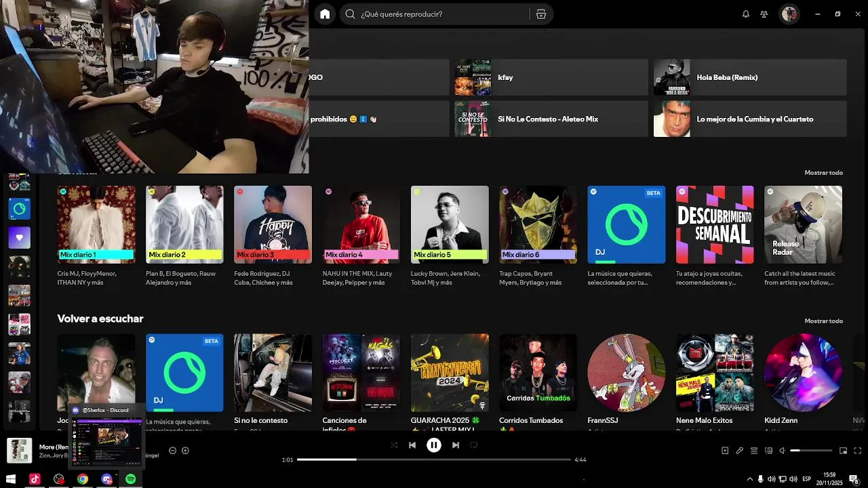Toggle shuffle in the player
868x488 pixels.
pos(393,445)
